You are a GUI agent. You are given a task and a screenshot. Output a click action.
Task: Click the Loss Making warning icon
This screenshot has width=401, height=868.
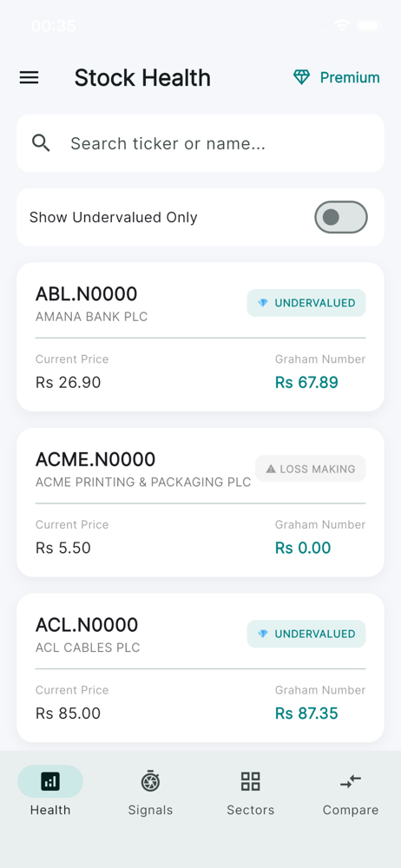coord(271,469)
